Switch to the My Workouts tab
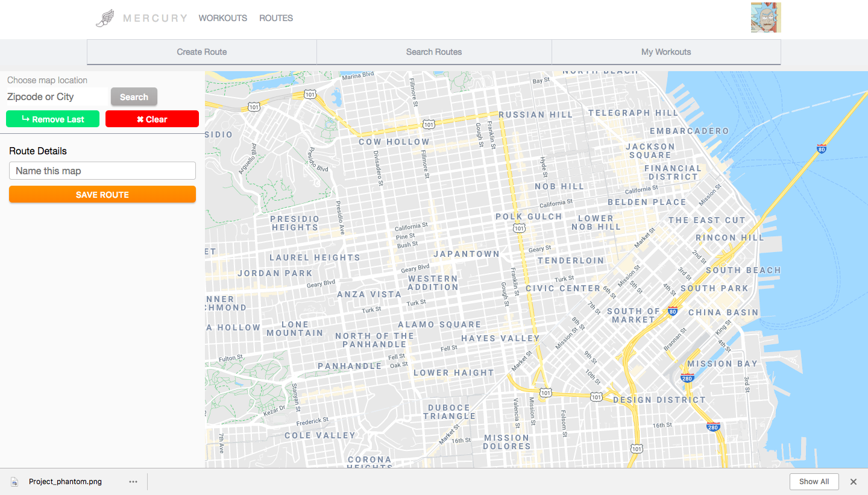Screen dimensions: 868x495 click(666, 52)
